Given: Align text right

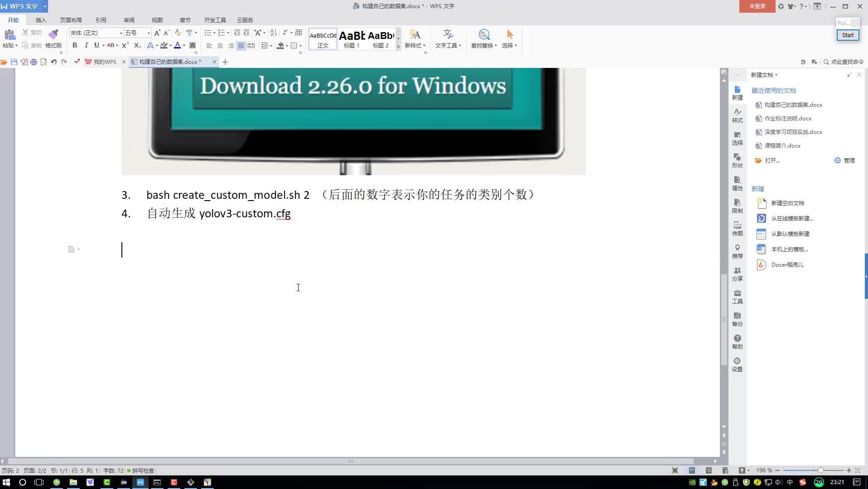Looking at the screenshot, I should click(231, 46).
